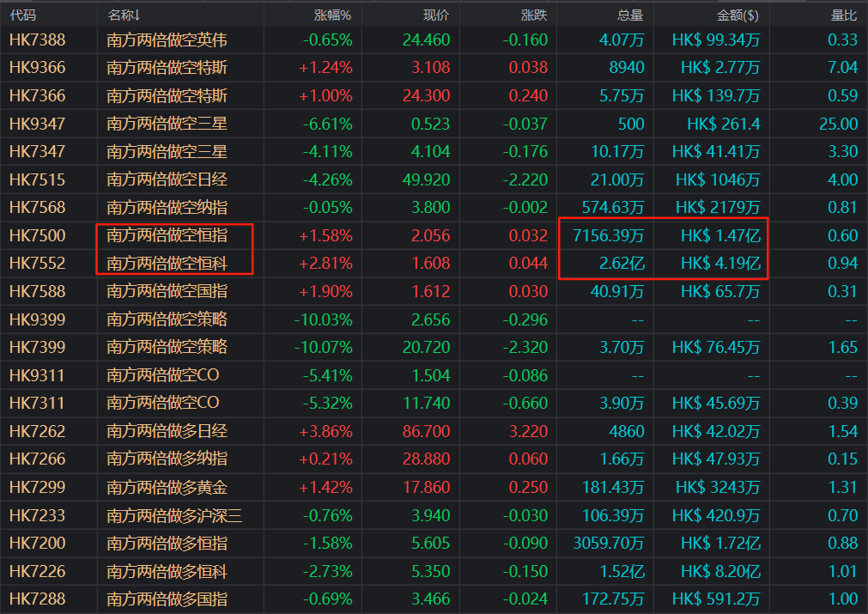Select stock code HK9366
The height and width of the screenshot is (614, 868).
pyautogui.click(x=37, y=68)
